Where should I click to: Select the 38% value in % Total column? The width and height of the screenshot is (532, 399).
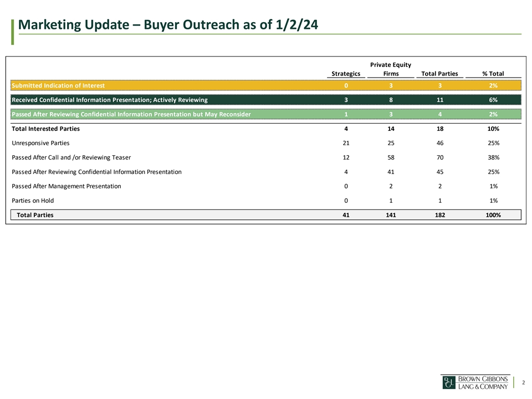[x=493, y=157]
